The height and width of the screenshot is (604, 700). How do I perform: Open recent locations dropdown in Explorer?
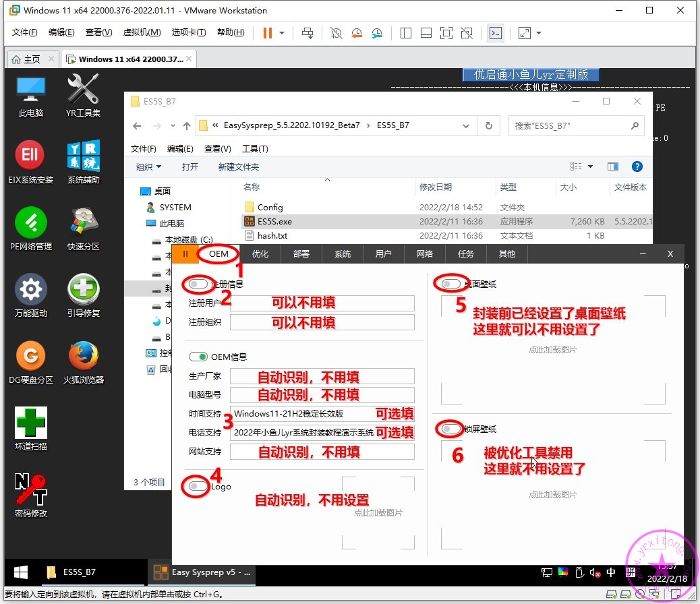pos(173,126)
